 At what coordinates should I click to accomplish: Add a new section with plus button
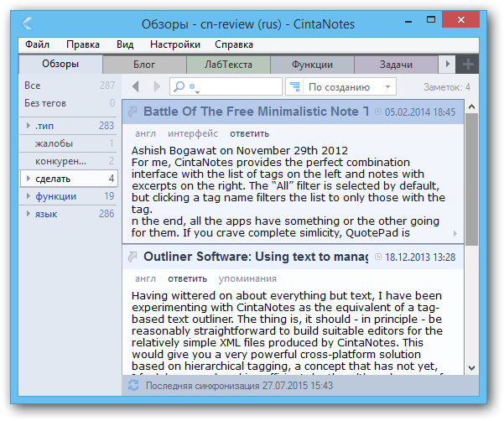(468, 65)
